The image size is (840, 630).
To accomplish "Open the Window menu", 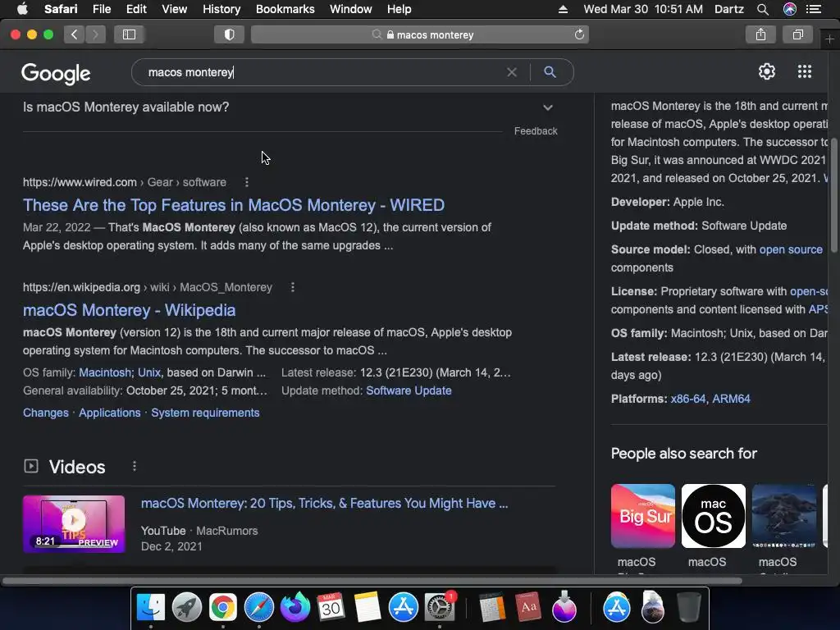I will [x=350, y=9].
